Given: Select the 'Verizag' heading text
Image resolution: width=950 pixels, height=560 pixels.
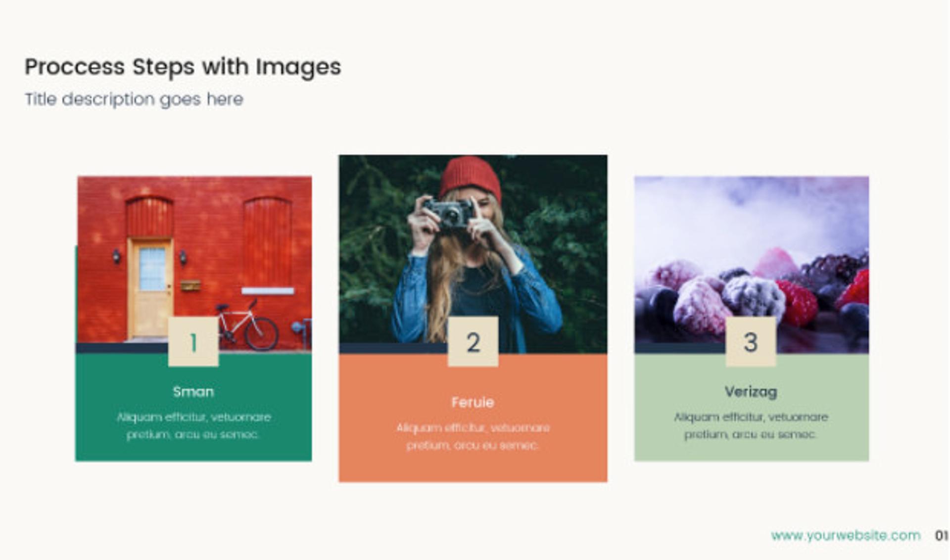Looking at the screenshot, I should [751, 392].
